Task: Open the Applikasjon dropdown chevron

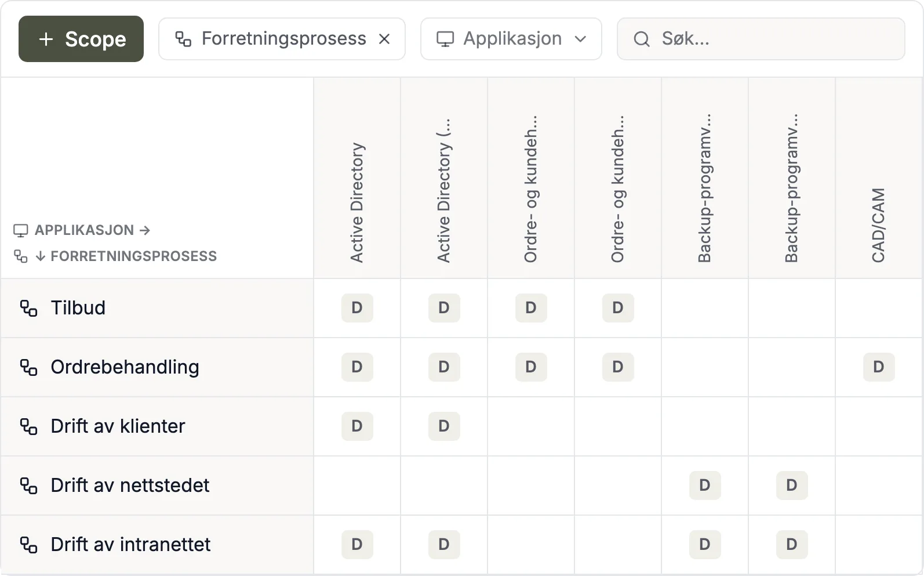Action: [x=580, y=39]
